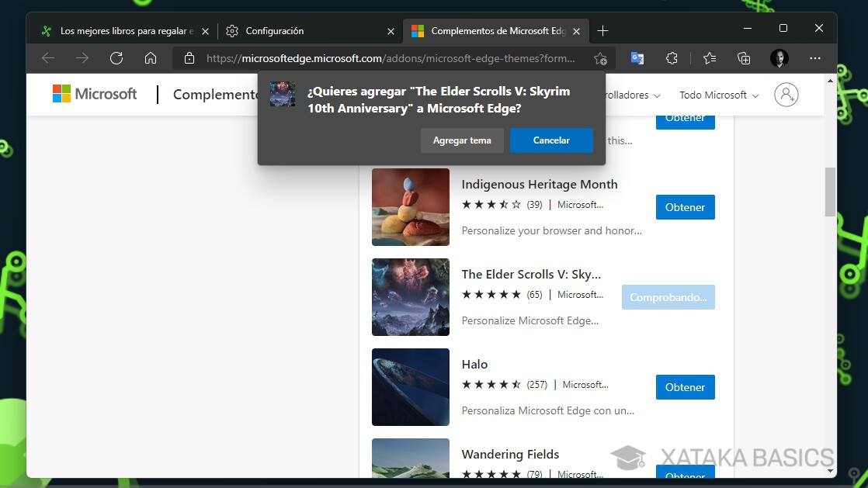The image size is (868, 488).
Task: Open the Favorites star-list icon
Action: [x=709, y=58]
